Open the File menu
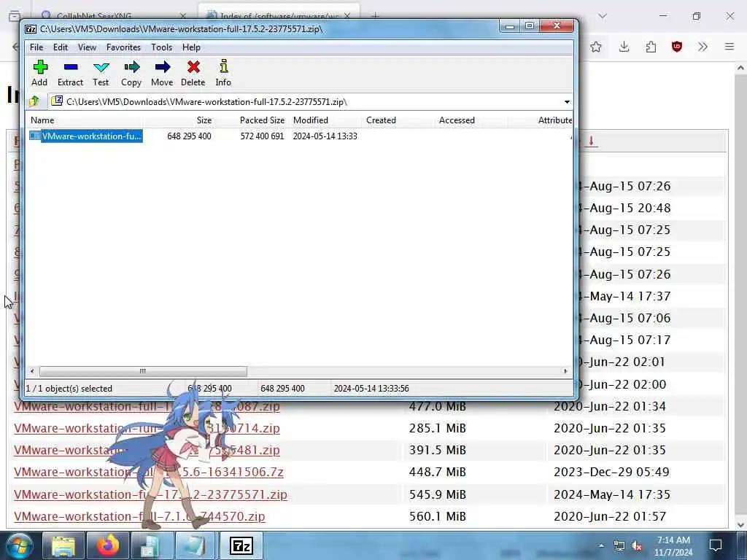The height and width of the screenshot is (560, 747). pos(36,47)
